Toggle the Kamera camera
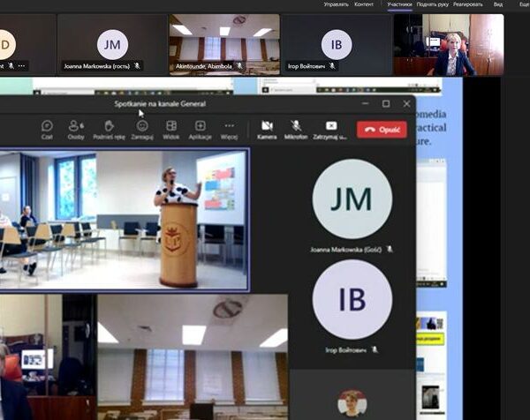 tap(267, 129)
